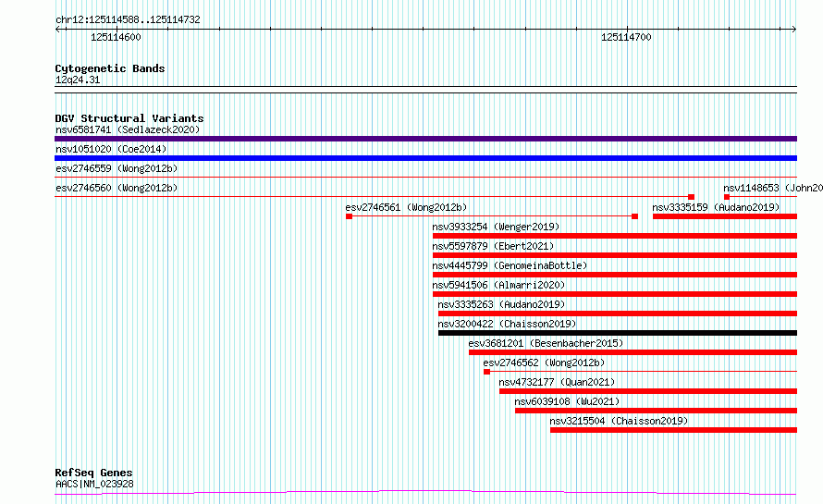Open the first esv2746559 (Wong2012b) variant

pyautogui.click(x=117, y=168)
